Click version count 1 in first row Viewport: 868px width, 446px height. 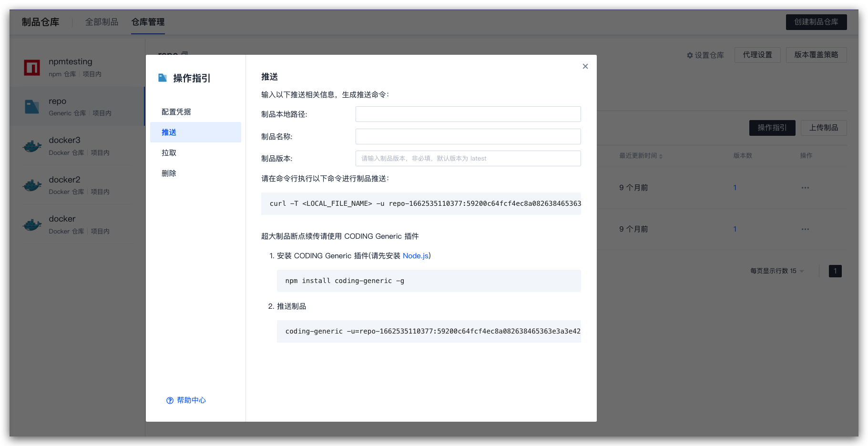735,188
